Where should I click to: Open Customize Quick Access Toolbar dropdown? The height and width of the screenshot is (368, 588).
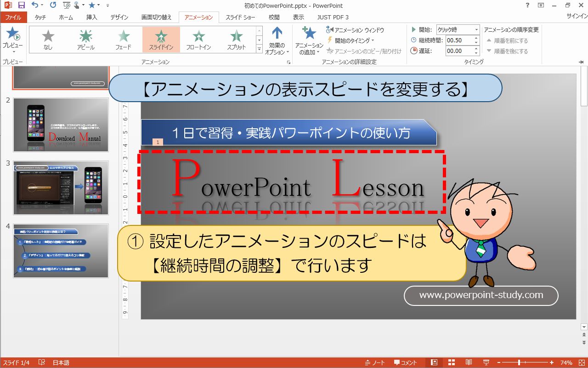(107, 6)
